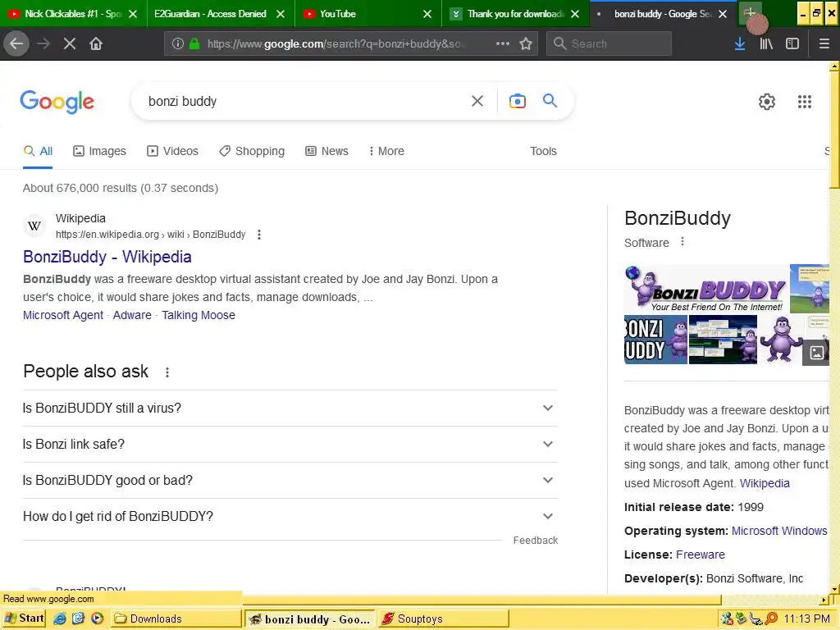
Task: Open the Tools search options
Action: tap(543, 151)
